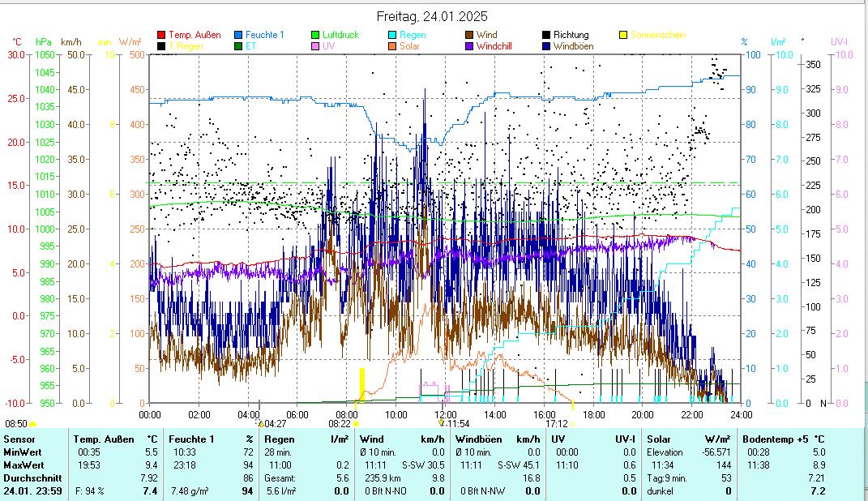Select the brown Wind legend square
Viewport: 868px width, 501px height.
click(469, 35)
